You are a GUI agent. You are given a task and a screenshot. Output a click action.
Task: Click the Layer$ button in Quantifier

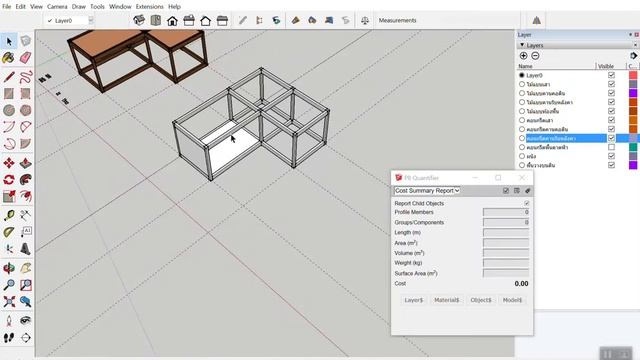point(414,300)
